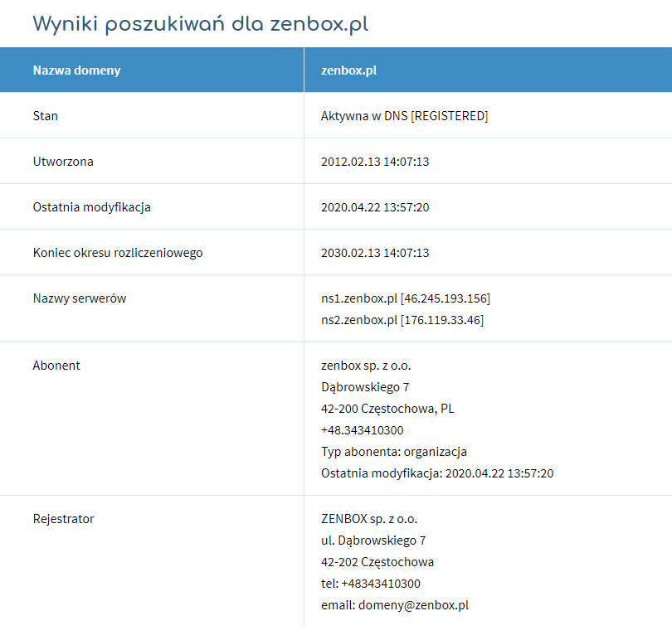Select the Nazwy serwerów row label
The width and height of the screenshot is (672, 635).
point(79,298)
